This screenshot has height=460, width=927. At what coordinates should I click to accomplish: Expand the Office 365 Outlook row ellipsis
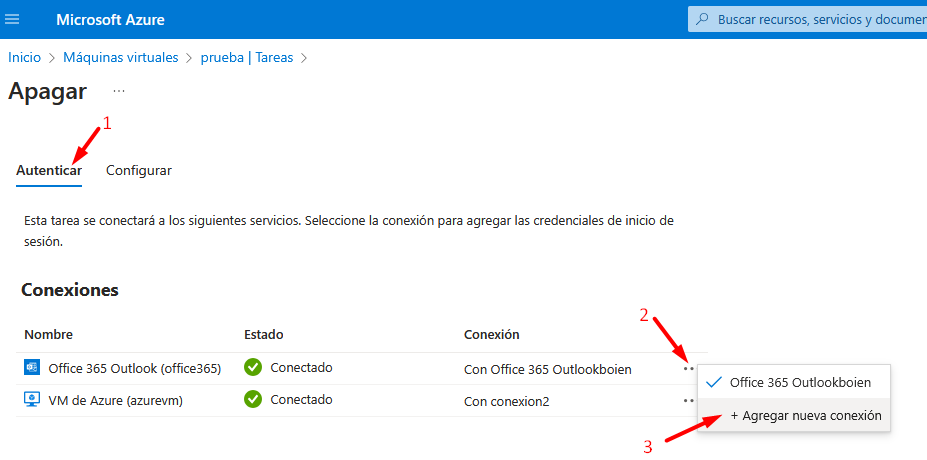688,368
